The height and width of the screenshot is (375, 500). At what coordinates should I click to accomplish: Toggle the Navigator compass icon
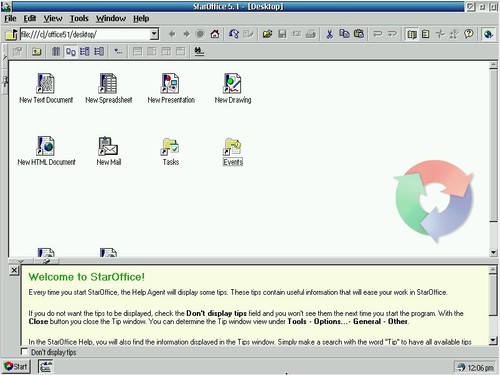(x=440, y=34)
